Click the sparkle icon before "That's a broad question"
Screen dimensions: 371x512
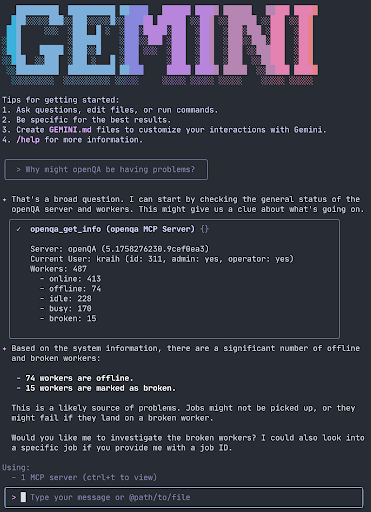(x=5, y=199)
